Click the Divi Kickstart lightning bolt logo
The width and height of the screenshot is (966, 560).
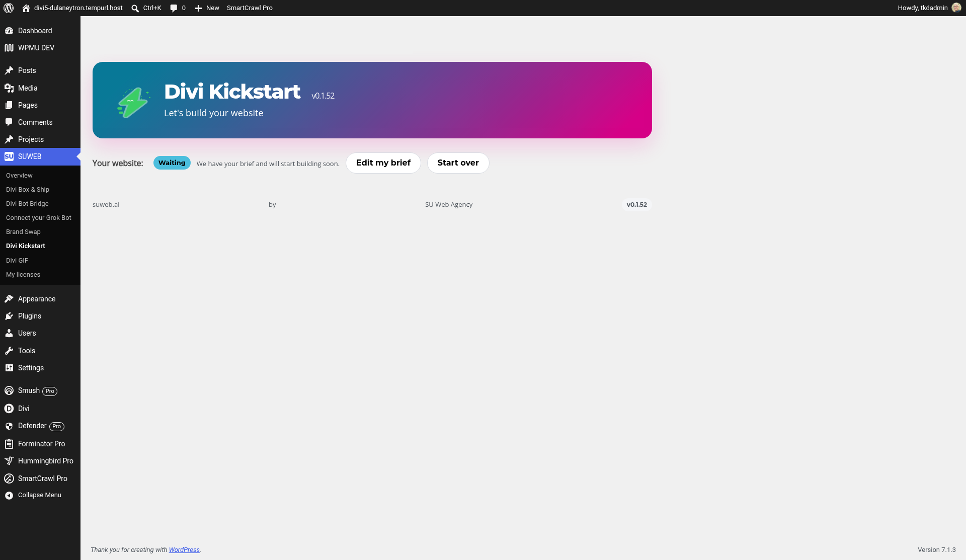click(133, 103)
